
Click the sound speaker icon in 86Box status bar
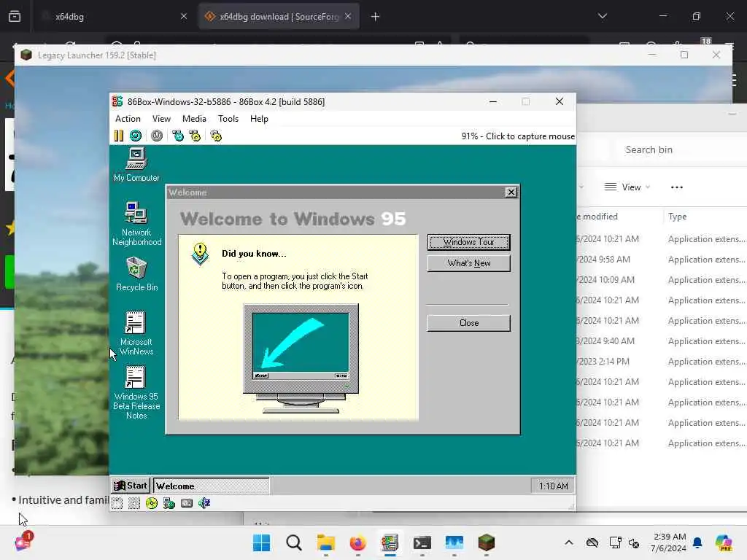click(x=204, y=503)
